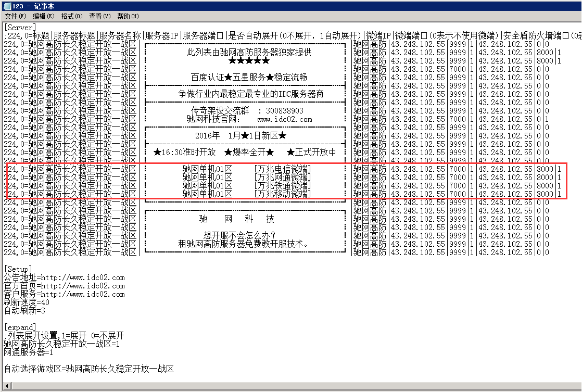
Task: Click the horizontal scrollbar track at the bottom
Action: [297, 386]
